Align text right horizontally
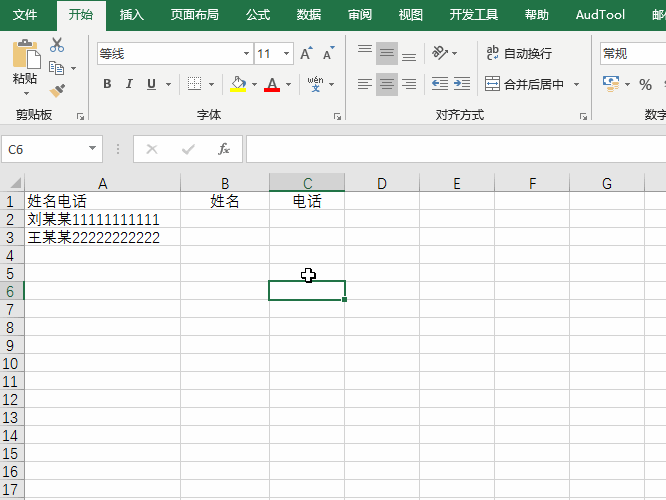The width and height of the screenshot is (666, 500). click(x=409, y=84)
